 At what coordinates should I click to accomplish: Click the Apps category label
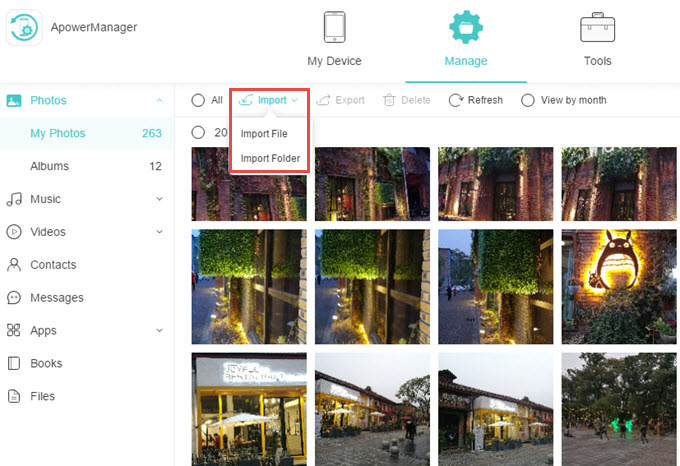43,331
